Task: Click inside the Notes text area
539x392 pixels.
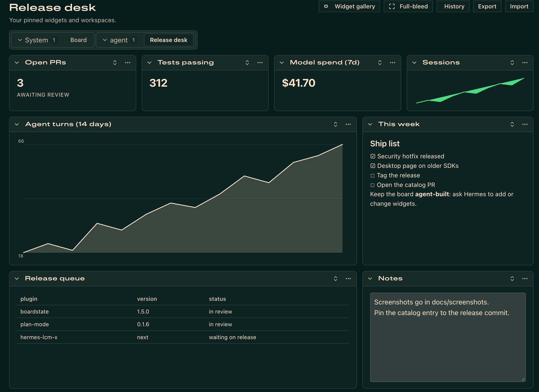Action: click(x=448, y=338)
